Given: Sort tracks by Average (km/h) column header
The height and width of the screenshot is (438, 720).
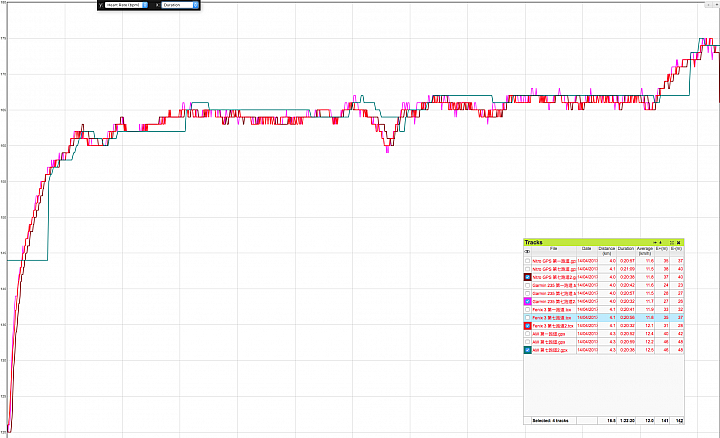Looking at the screenshot, I should coord(645,251).
